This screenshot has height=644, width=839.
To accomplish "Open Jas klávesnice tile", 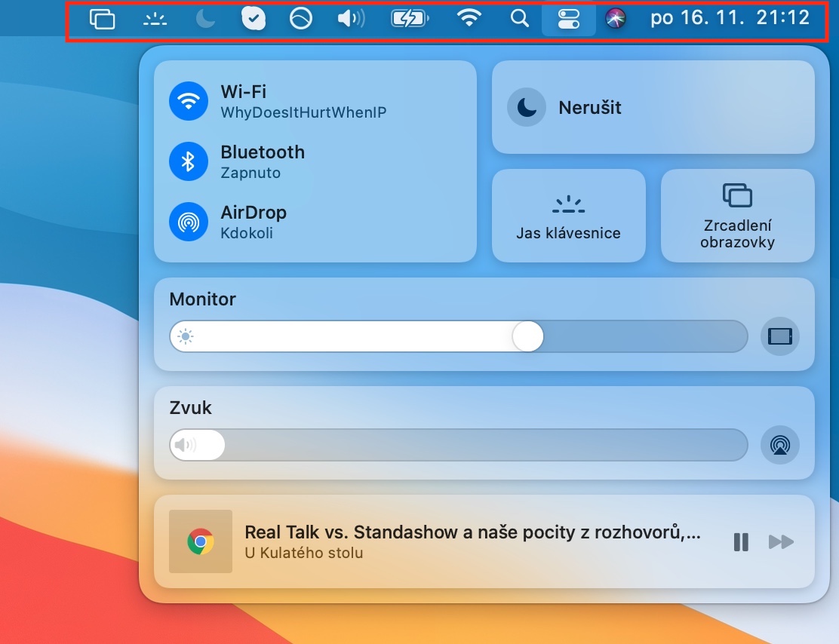I will (x=569, y=216).
